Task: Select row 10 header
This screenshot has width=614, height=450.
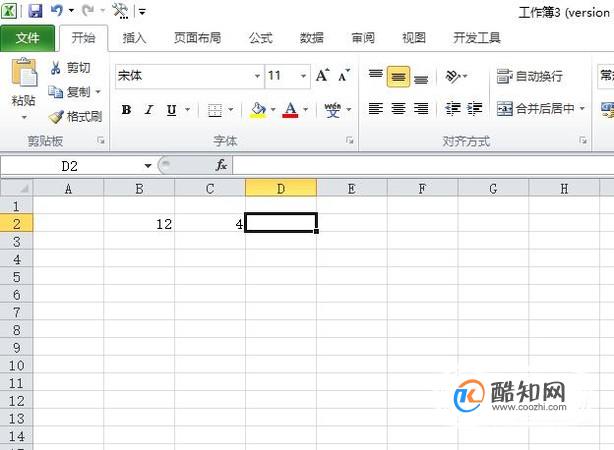Action: (x=16, y=365)
